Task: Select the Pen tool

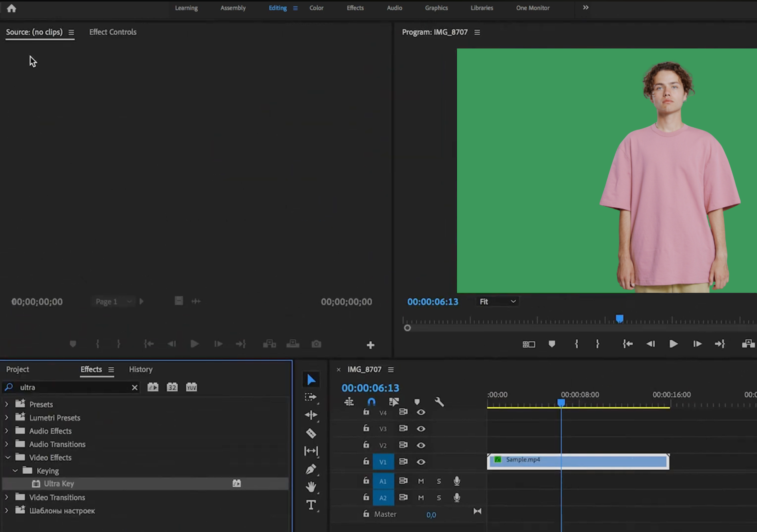Action: 311,469
